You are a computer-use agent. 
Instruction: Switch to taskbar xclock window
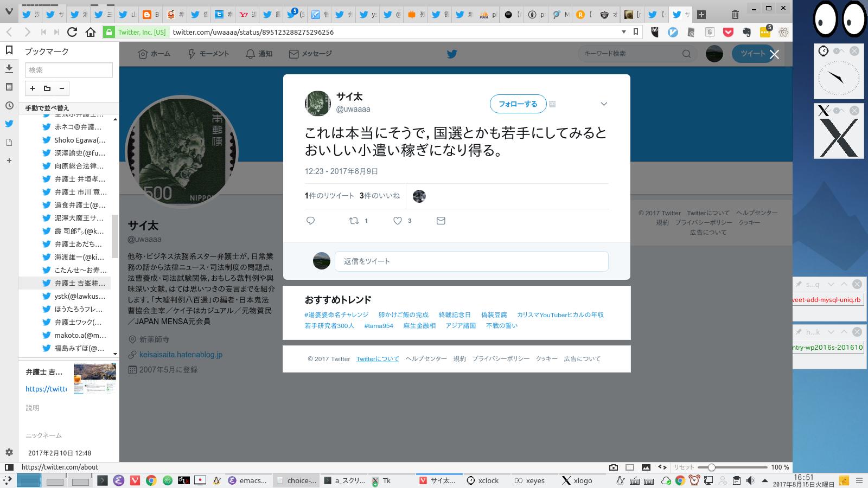[482, 480]
